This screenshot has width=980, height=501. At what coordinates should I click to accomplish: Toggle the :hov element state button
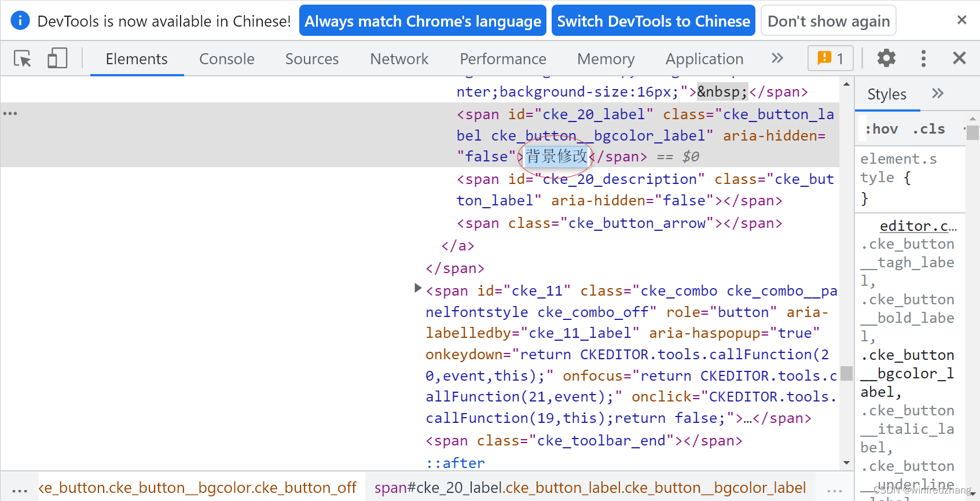click(882, 129)
